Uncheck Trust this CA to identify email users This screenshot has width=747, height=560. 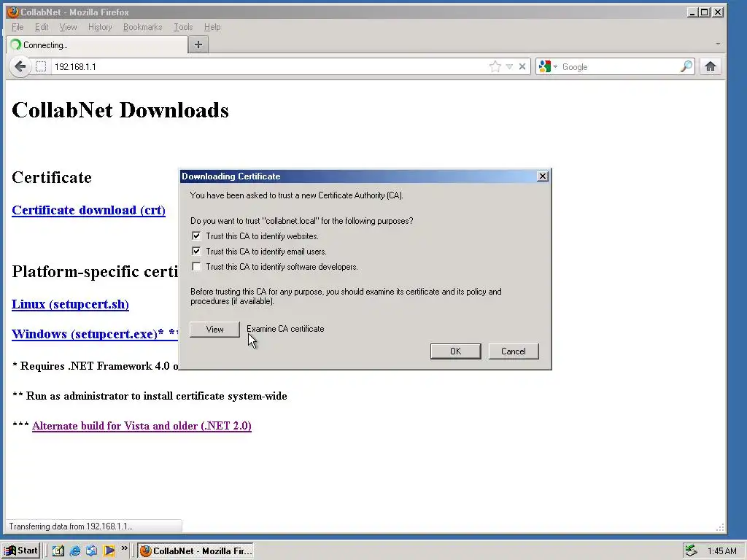click(x=196, y=251)
